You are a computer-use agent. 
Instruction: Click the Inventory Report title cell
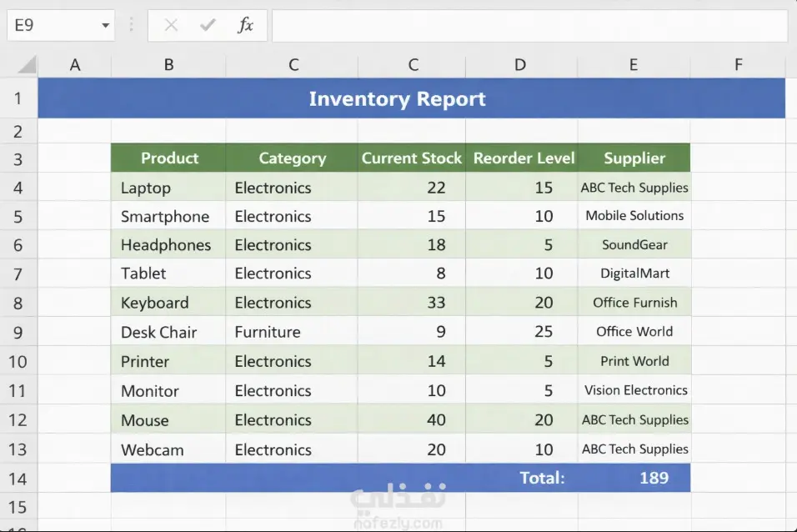coord(397,98)
